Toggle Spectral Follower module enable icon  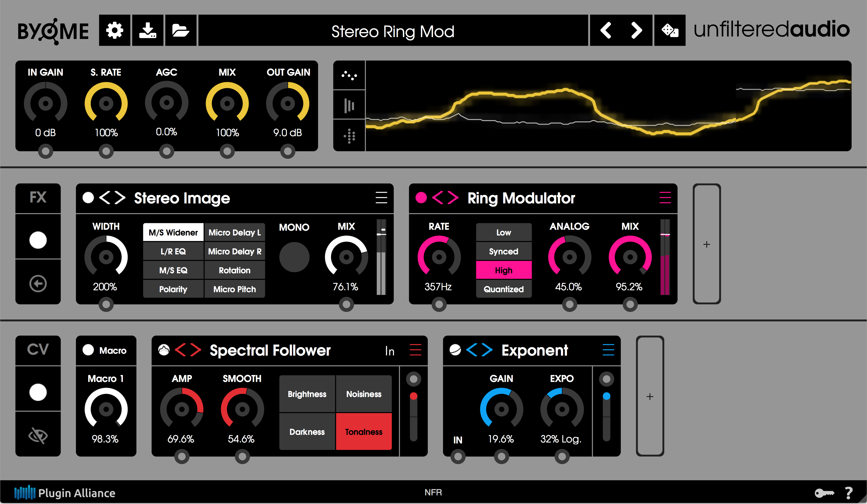[x=164, y=350]
